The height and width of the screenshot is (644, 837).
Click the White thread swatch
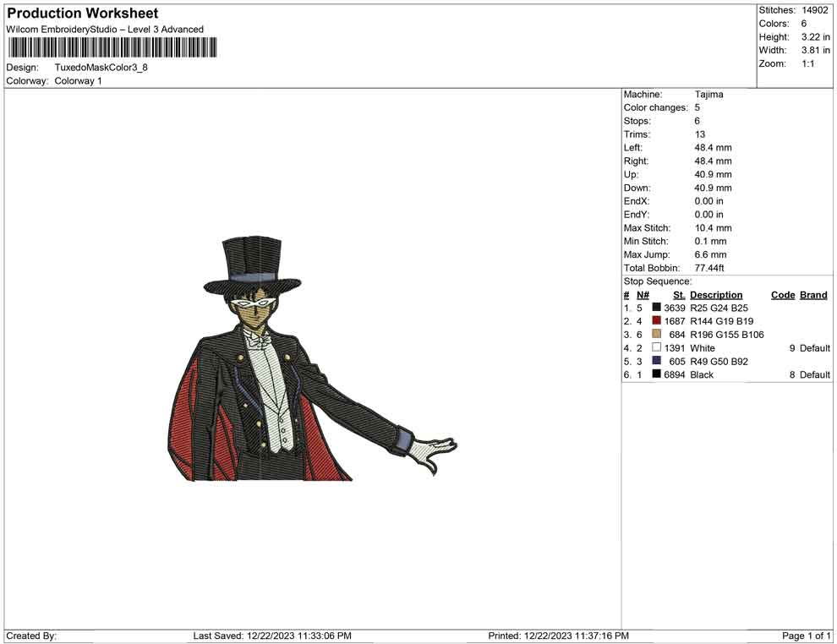[x=657, y=347]
